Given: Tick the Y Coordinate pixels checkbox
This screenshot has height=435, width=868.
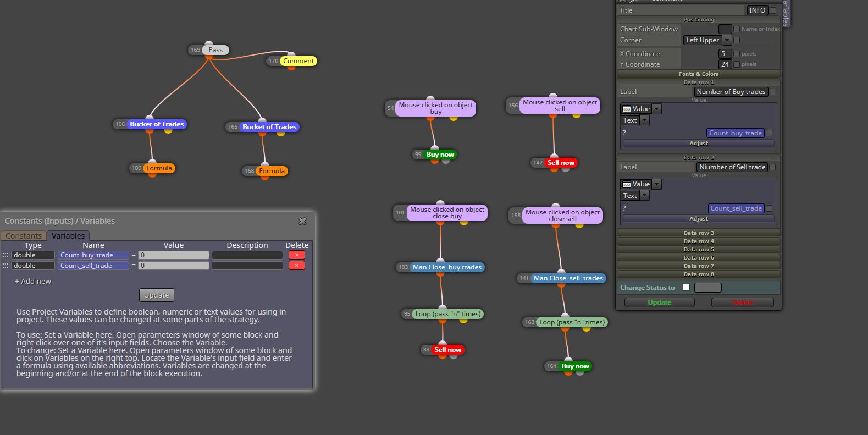Looking at the screenshot, I should point(737,64).
